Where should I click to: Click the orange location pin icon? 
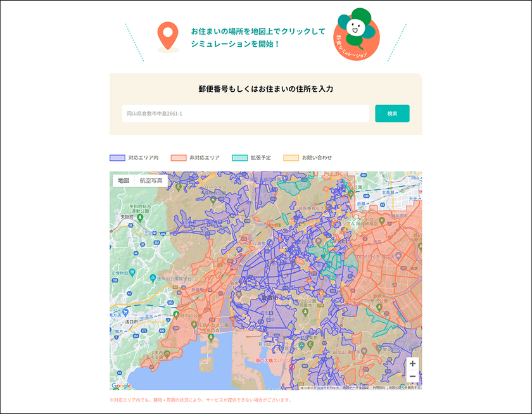168,36
